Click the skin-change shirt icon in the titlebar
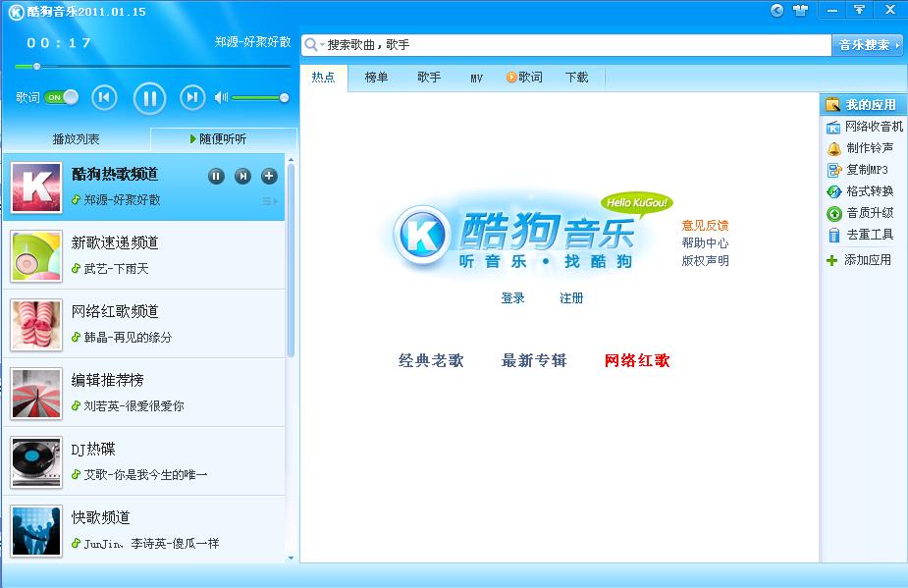Viewport: 908px width, 588px height. coord(799,10)
